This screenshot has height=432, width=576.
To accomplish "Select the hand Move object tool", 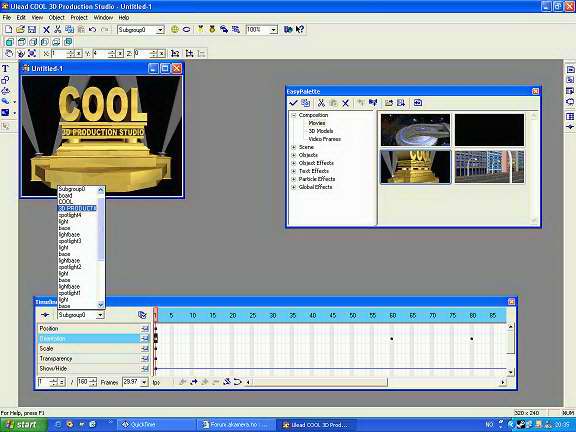I will tap(8, 54).
